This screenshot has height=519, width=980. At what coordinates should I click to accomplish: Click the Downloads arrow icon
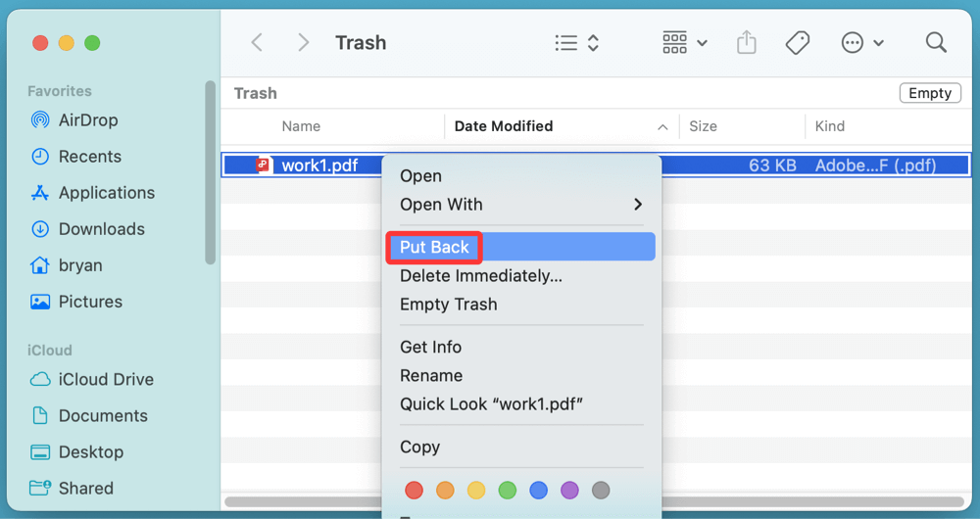(x=40, y=228)
